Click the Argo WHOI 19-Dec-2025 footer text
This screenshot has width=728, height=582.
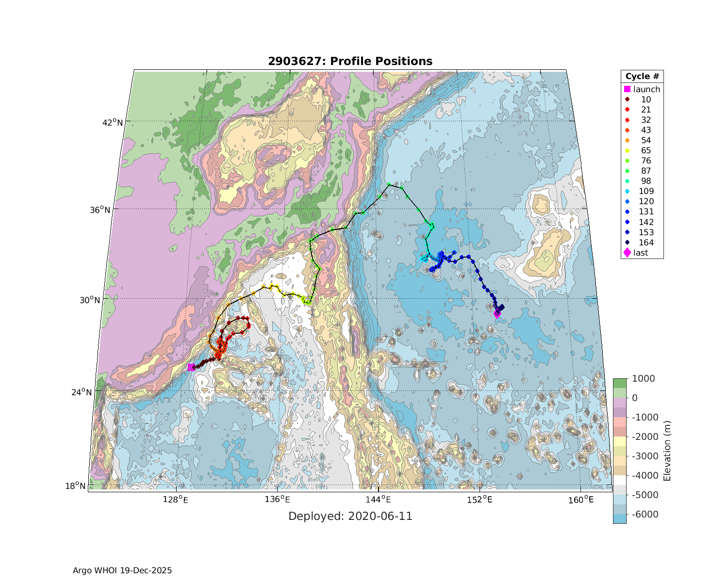[122, 570]
